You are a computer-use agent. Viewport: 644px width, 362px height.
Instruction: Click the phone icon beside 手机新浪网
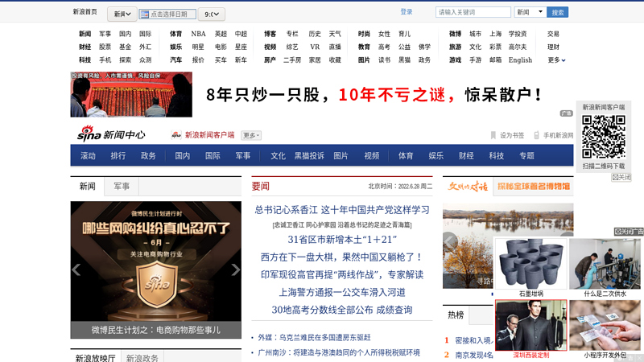(x=536, y=135)
